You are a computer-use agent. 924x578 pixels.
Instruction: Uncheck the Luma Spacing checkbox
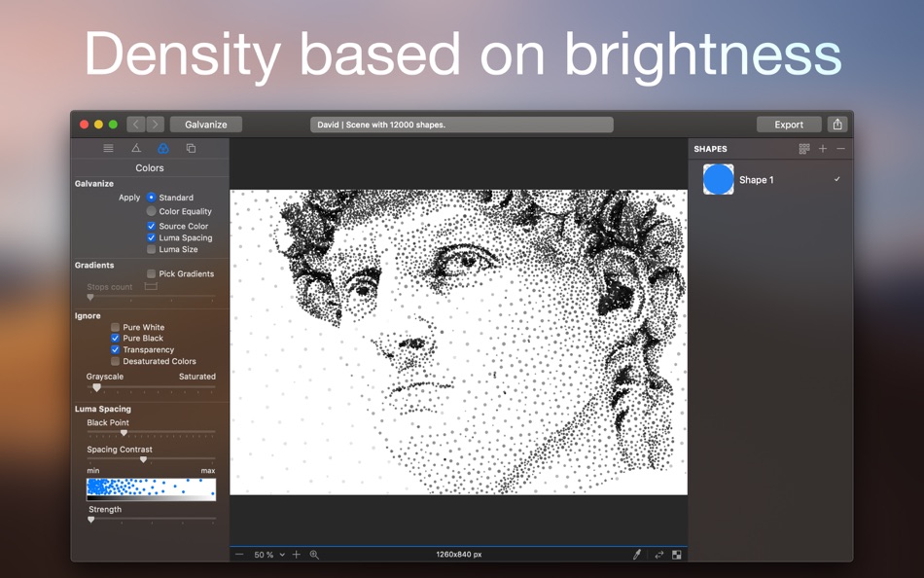tap(152, 237)
